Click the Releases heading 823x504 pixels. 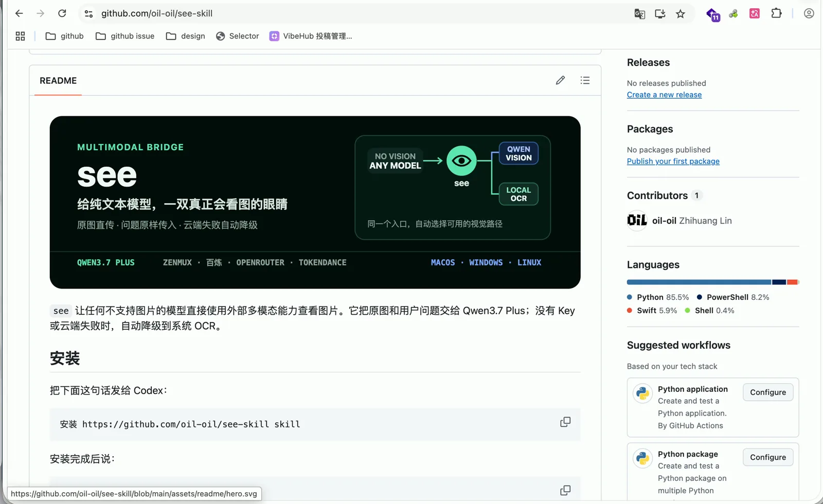point(648,63)
